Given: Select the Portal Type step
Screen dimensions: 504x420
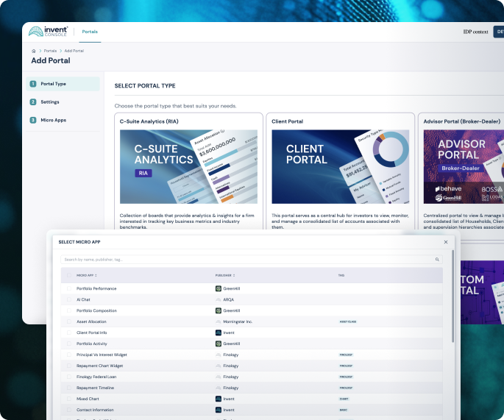Looking at the screenshot, I should [x=63, y=84].
